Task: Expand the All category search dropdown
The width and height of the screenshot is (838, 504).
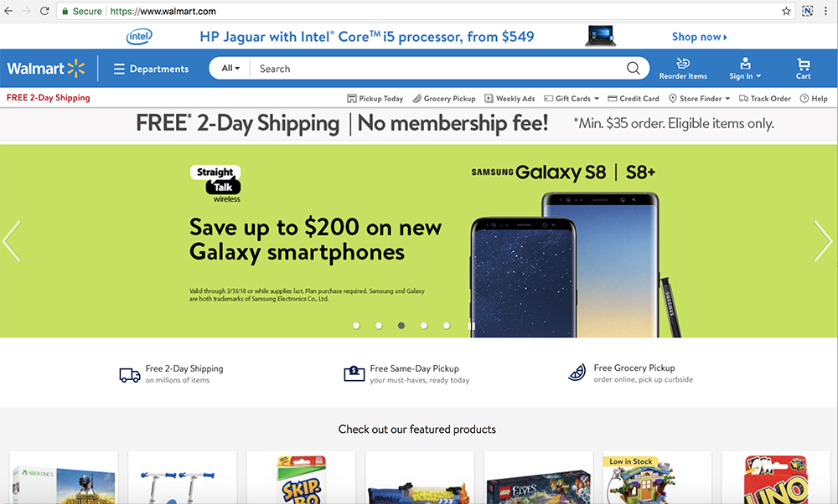Action: coord(231,69)
